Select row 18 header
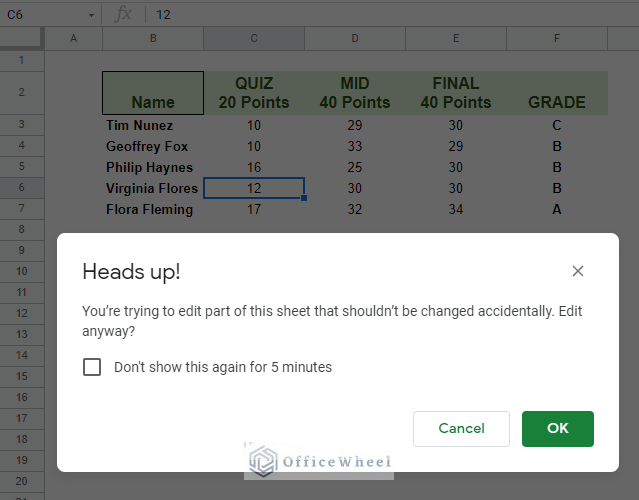This screenshot has height=500, width=639. 22,439
